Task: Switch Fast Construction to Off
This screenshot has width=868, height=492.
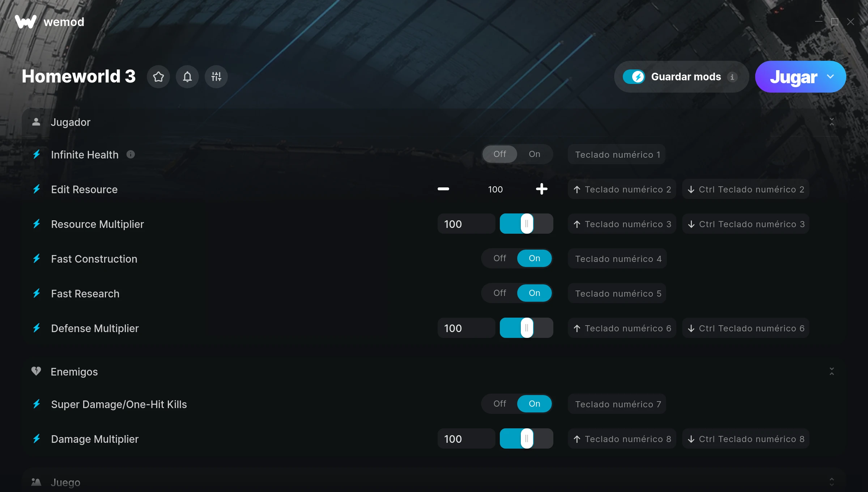Action: [500, 258]
